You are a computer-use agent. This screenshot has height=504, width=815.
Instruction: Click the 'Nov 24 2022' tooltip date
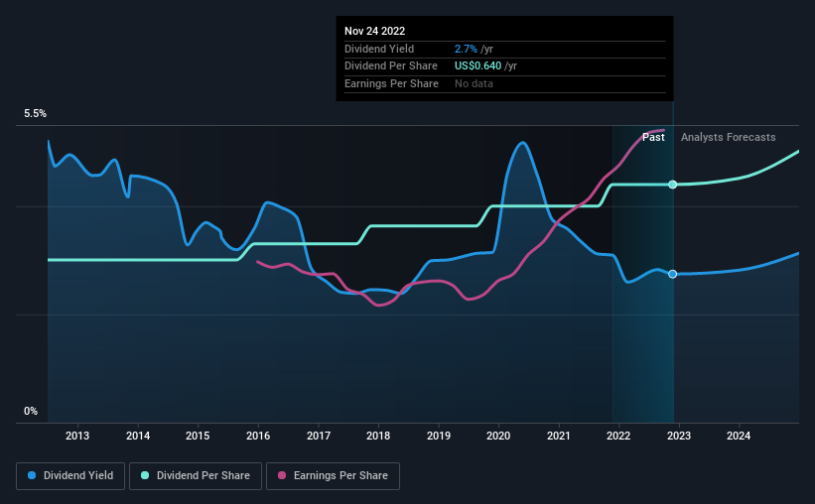click(375, 31)
